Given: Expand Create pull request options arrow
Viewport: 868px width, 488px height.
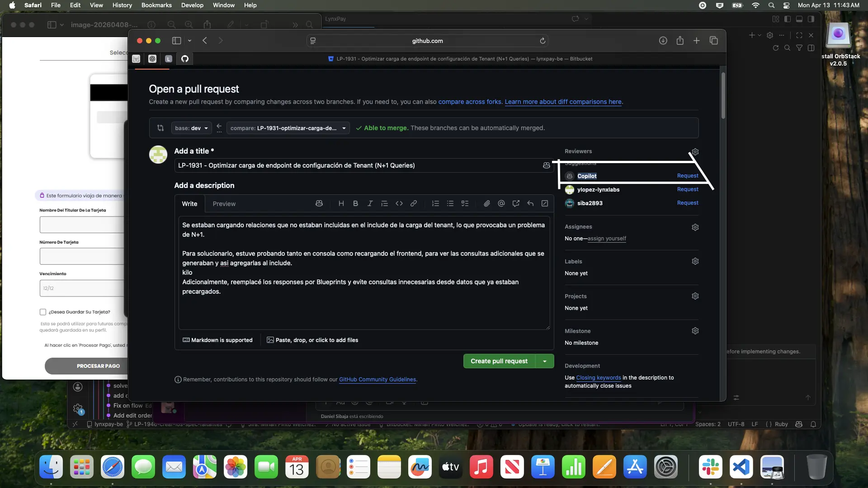Looking at the screenshot, I should tap(545, 361).
